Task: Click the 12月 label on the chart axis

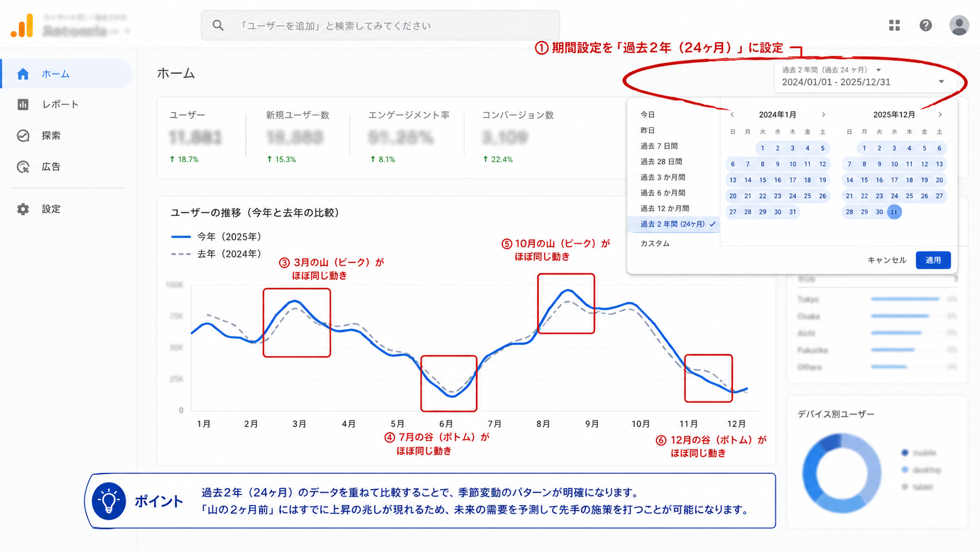Action: coord(736,424)
